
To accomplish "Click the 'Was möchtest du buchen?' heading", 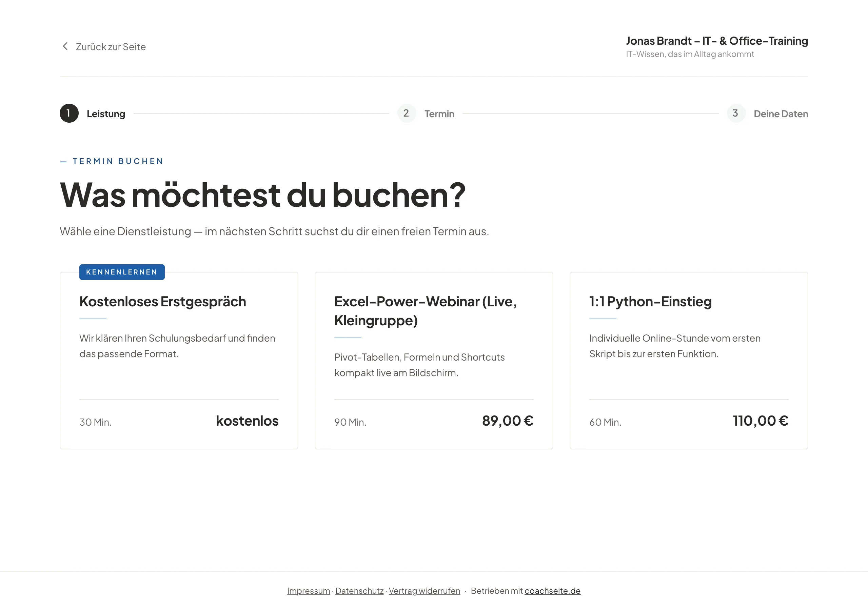I will [263, 195].
